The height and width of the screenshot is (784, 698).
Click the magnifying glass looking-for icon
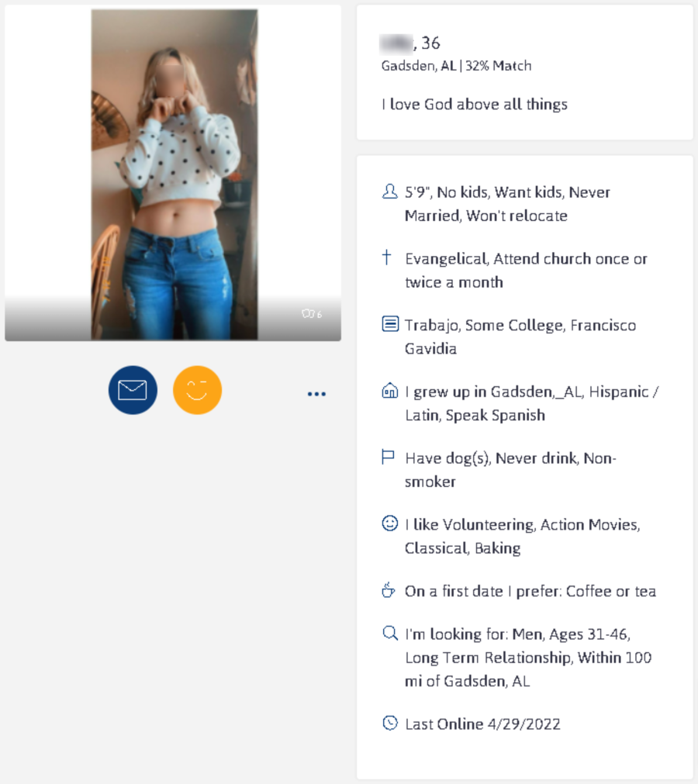point(389,633)
